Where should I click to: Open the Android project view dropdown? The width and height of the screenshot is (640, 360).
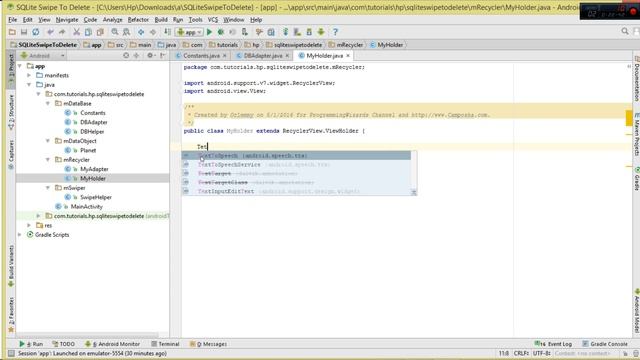[x=43, y=56]
